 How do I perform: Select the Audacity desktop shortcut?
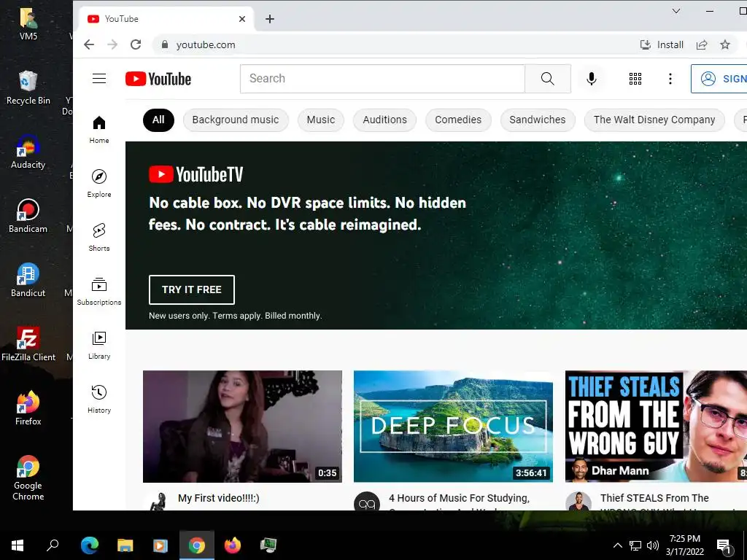[28, 152]
